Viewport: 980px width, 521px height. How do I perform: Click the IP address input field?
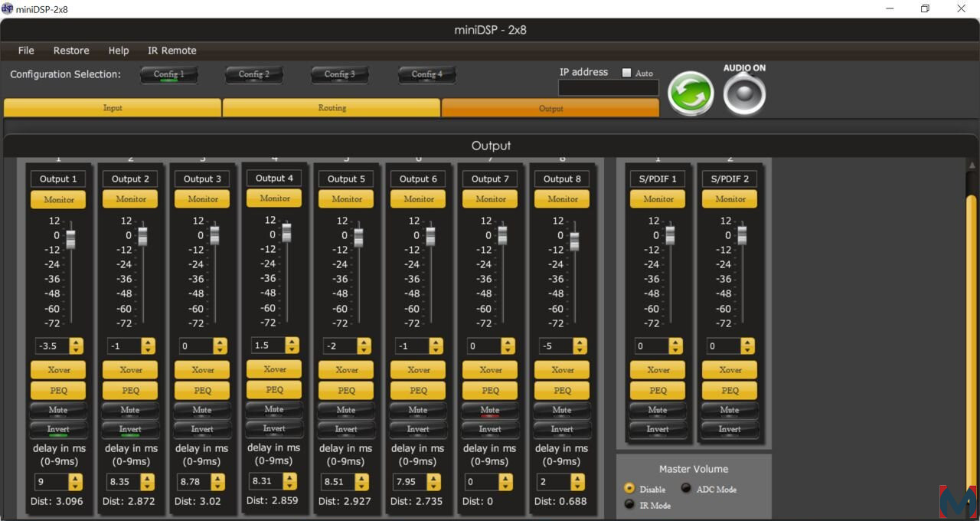click(608, 87)
